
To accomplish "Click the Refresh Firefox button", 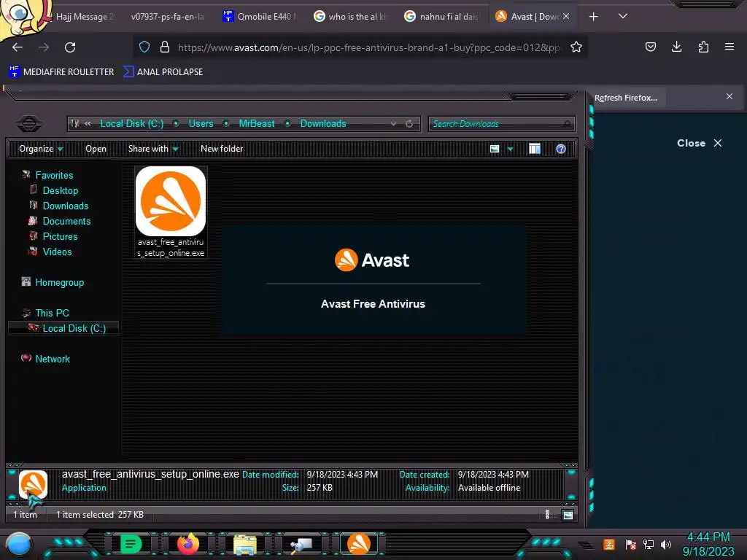I will (625, 98).
